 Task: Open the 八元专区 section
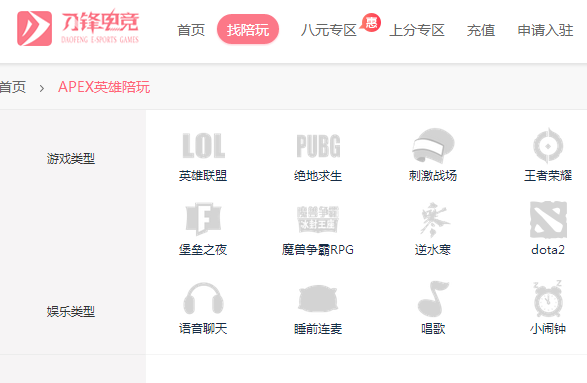coord(329,30)
